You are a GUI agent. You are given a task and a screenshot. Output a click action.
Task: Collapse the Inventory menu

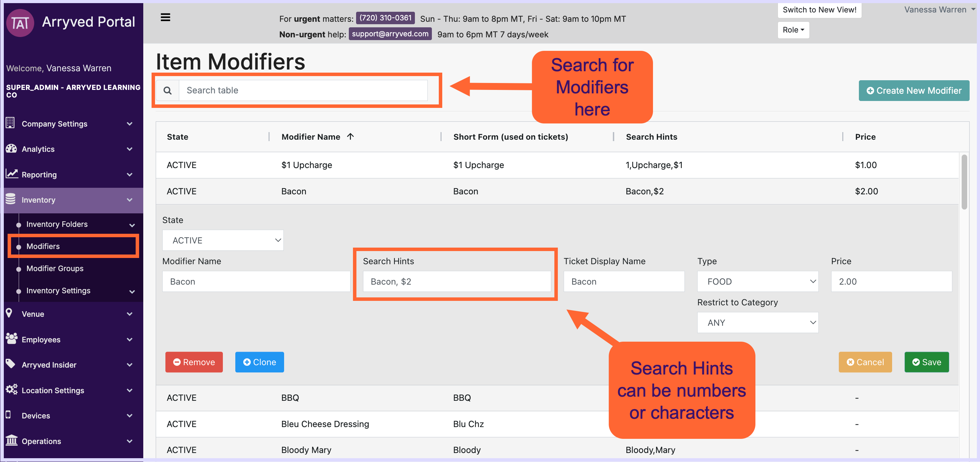[129, 200]
